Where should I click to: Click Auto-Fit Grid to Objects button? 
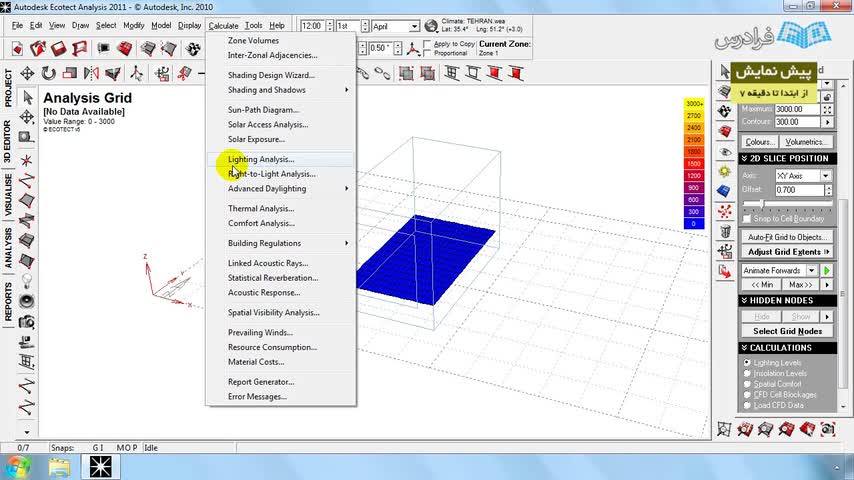[x=787, y=237]
